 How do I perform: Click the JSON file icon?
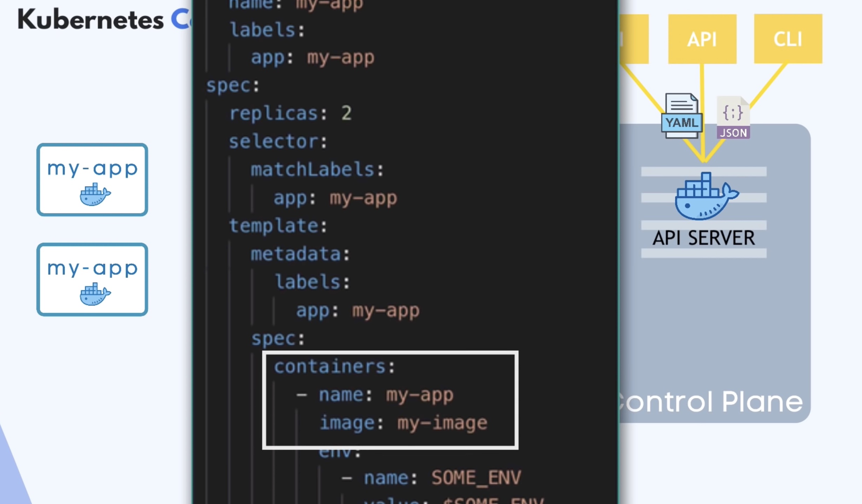point(733,118)
